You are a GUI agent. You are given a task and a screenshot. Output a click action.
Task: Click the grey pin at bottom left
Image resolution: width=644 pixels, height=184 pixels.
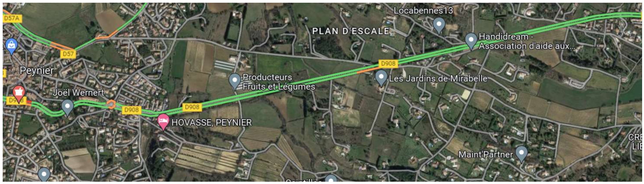tap(44, 175)
